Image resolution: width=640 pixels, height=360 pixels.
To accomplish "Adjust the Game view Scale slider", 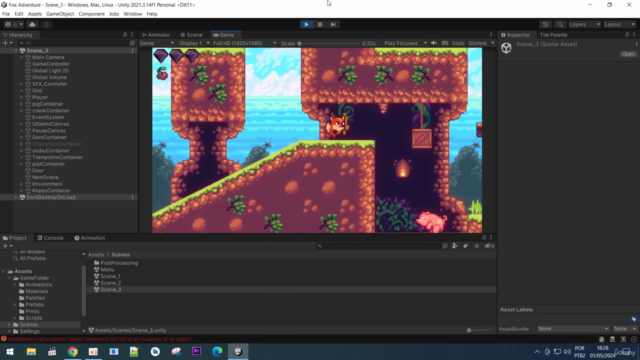I will pos(329,43).
